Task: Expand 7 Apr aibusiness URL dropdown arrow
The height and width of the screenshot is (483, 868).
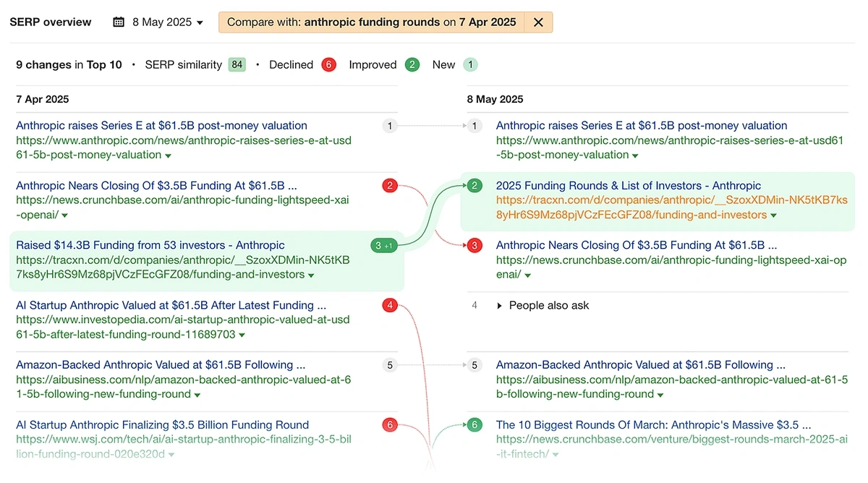Action: coord(197,395)
